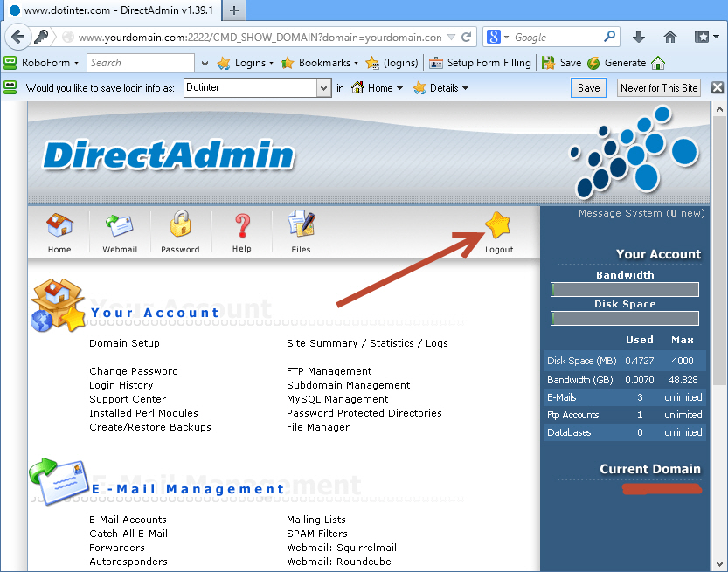
Task: Click the RoboForm Save toolbar item
Action: [x=561, y=63]
